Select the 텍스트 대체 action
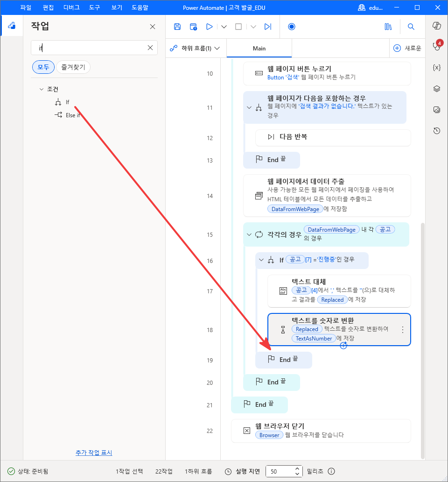 pyautogui.click(x=339, y=291)
